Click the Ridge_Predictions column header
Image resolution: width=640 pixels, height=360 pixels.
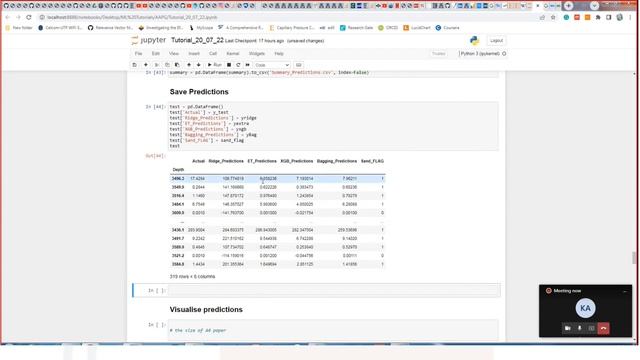click(226, 161)
